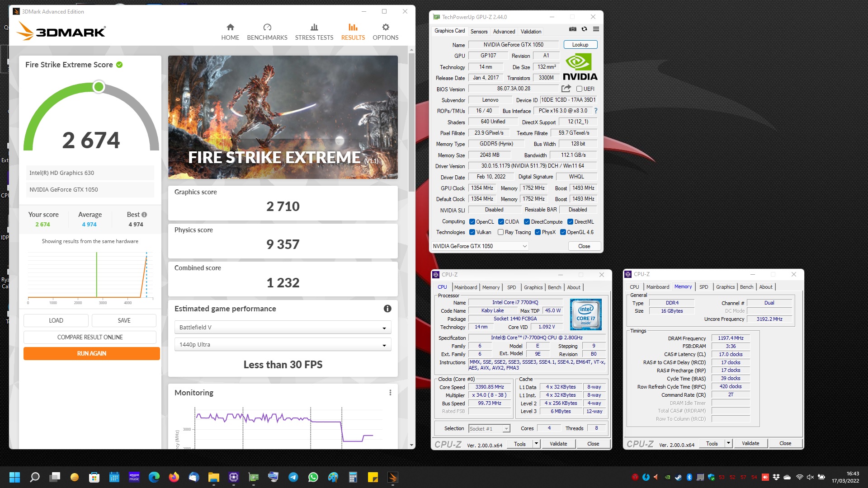Open Telegram from the taskbar

(293, 477)
